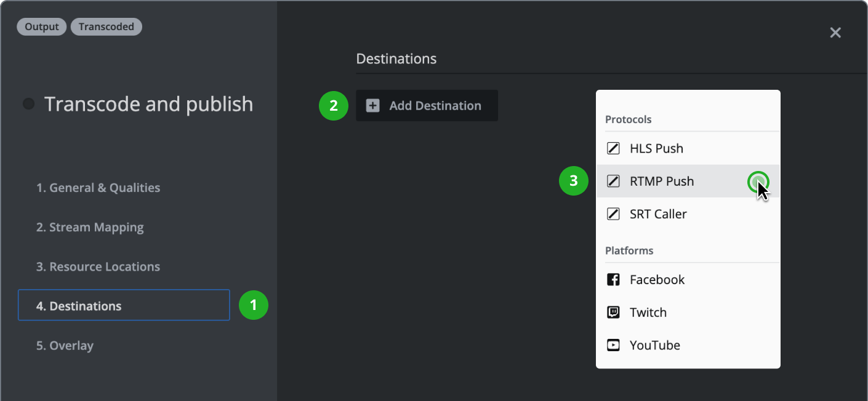Click the Transcoded tag badge
868x401 pixels.
(x=106, y=27)
